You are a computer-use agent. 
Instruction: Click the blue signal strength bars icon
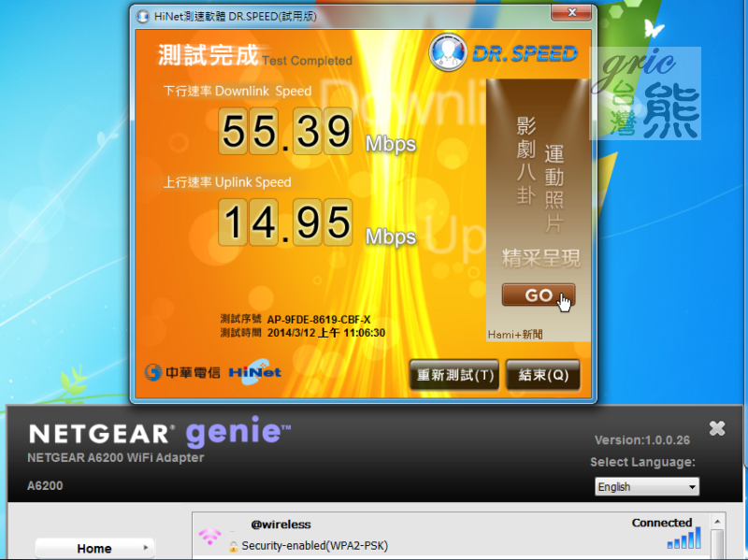[x=684, y=538]
